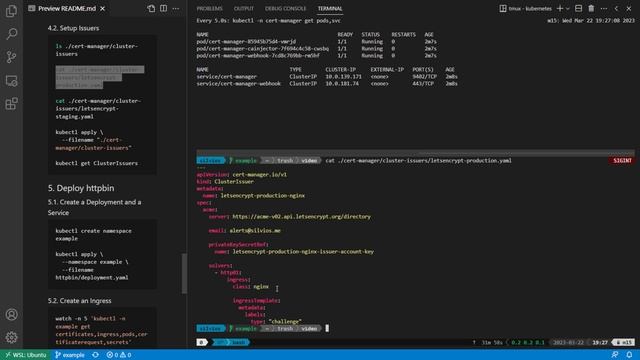Switch to the PROBLEMS panel tab
Viewport: 640px width, 360px height.
pos(209,9)
